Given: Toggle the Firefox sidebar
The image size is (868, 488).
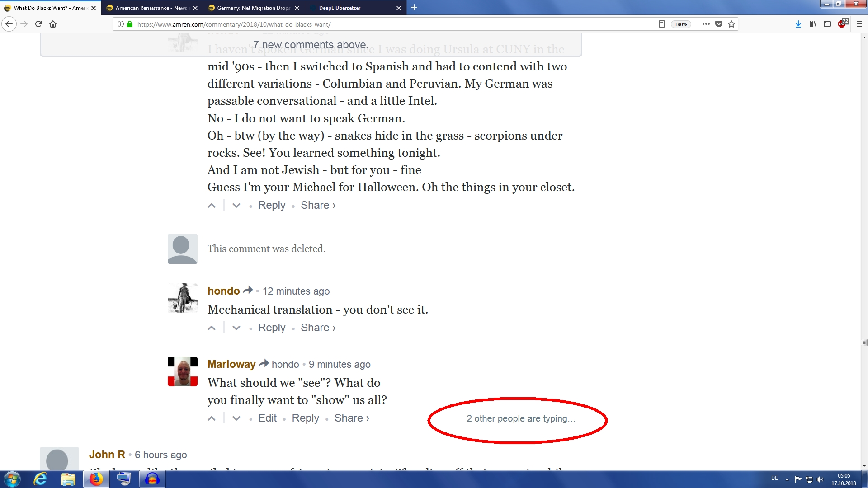Looking at the screenshot, I should 827,24.
